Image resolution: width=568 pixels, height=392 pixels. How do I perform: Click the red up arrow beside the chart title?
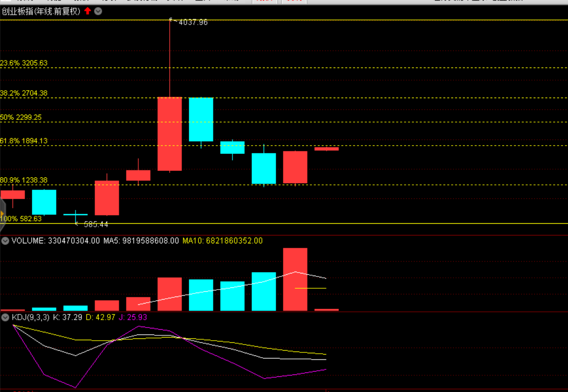coord(88,11)
